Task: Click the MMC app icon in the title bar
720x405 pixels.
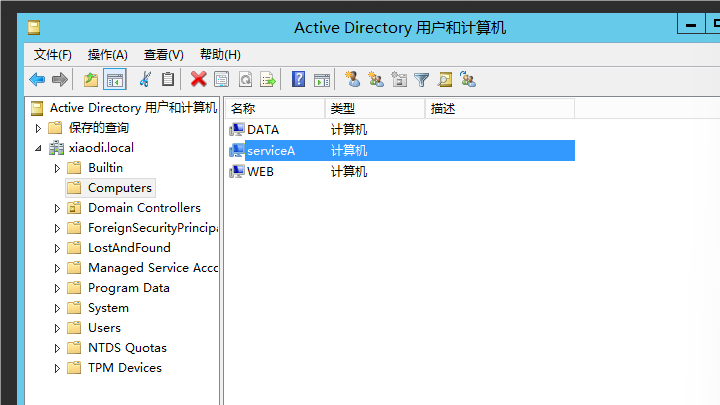Action: (x=34, y=28)
